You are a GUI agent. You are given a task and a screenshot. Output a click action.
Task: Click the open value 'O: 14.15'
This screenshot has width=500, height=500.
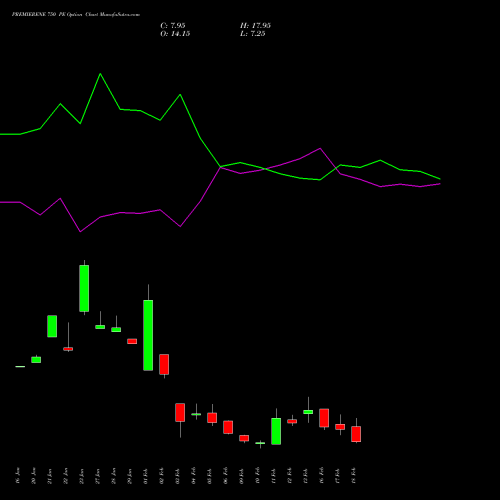click(175, 34)
